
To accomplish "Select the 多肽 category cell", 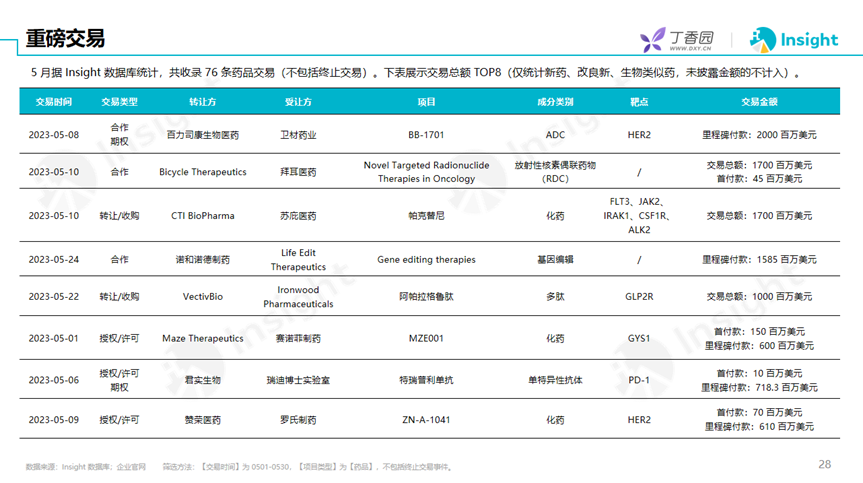I will [x=555, y=297].
